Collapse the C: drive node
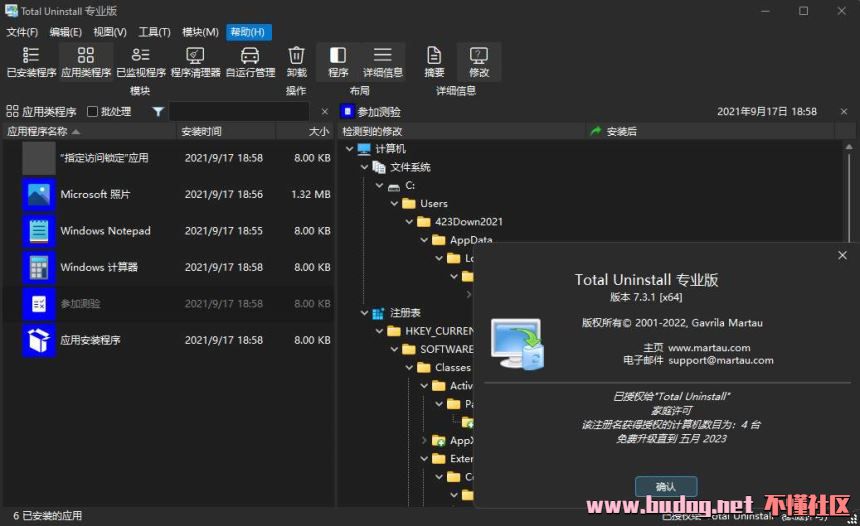This screenshot has width=860, height=526. (x=379, y=185)
